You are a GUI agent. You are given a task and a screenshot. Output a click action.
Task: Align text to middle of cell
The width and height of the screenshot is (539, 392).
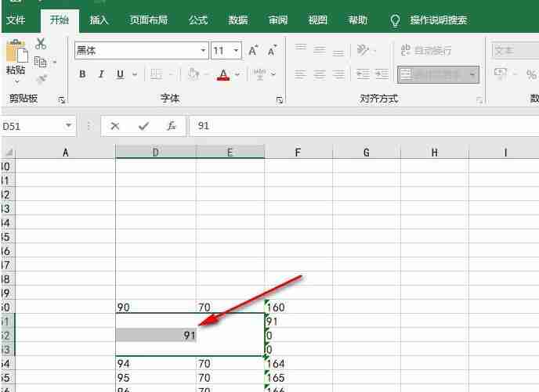pos(320,50)
